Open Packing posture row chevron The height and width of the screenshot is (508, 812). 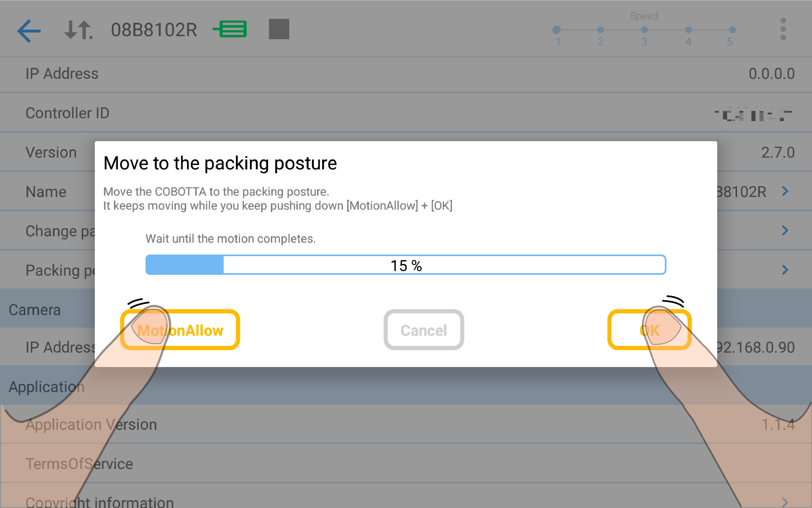coord(785,270)
